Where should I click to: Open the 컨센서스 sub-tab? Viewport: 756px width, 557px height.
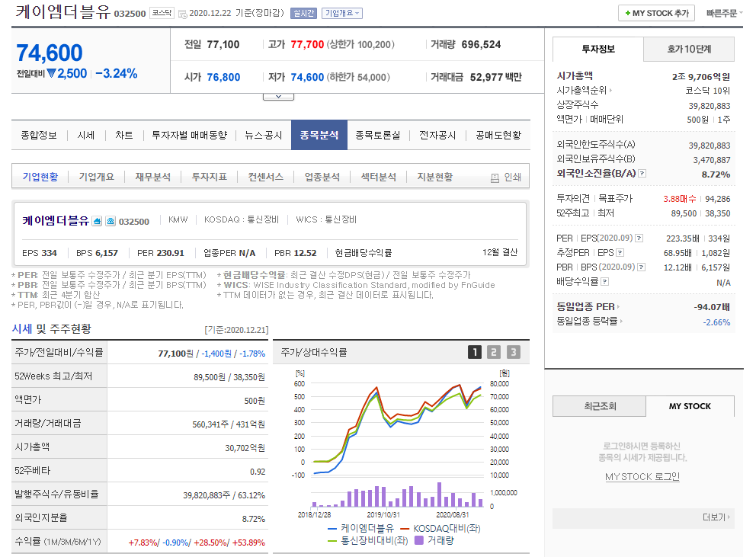pyautogui.click(x=266, y=177)
